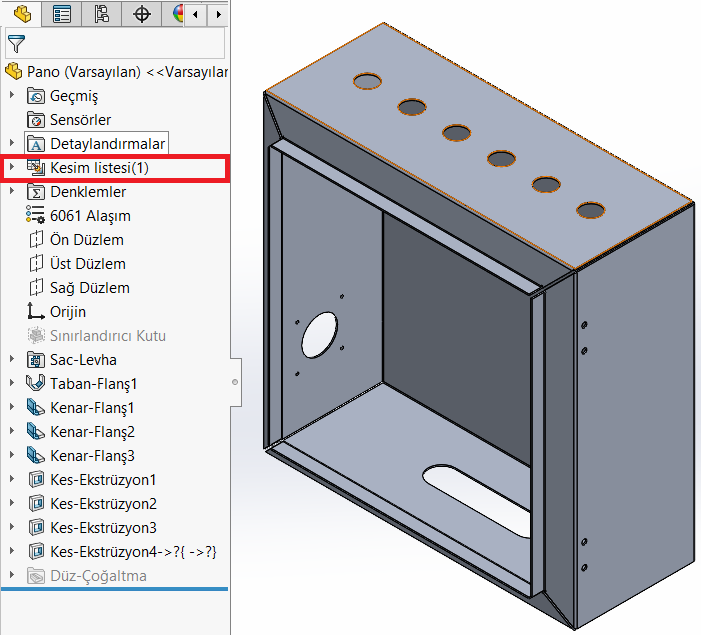Open the ConfigurationManager tab
This screenshot has height=635, width=701.
[x=102, y=14]
